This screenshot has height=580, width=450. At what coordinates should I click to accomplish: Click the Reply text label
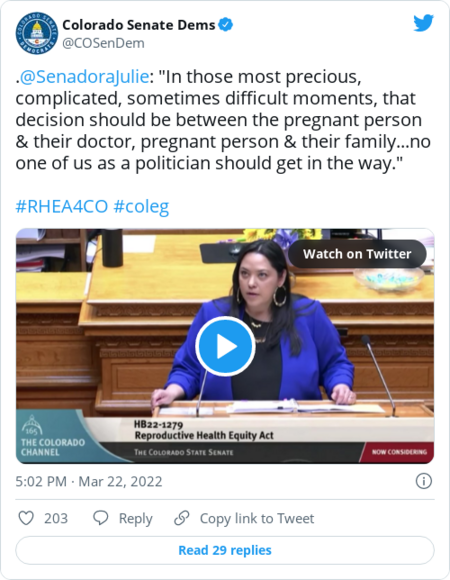point(135,519)
